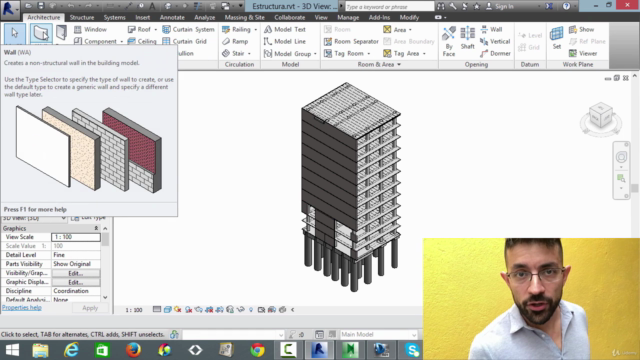Toggle Reveal Hidden Elements lightbulb icon
This screenshot has height=360, width=640.
(x=251, y=310)
